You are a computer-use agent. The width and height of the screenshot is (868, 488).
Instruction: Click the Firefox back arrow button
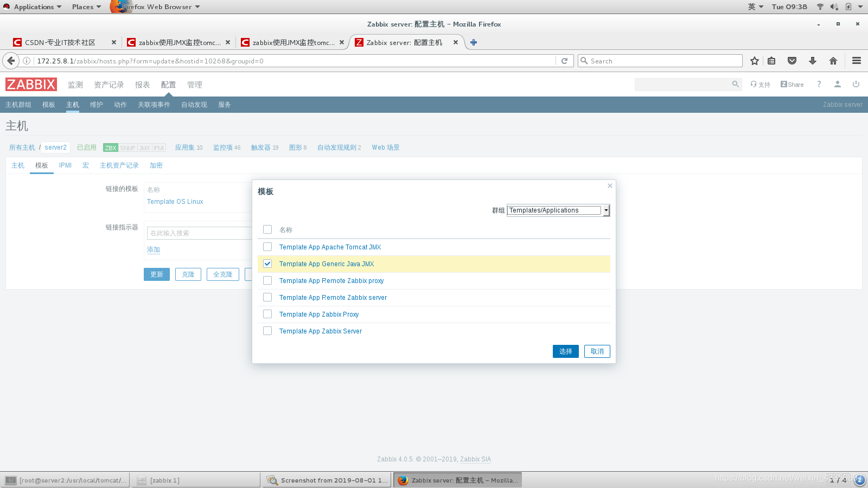click(11, 61)
